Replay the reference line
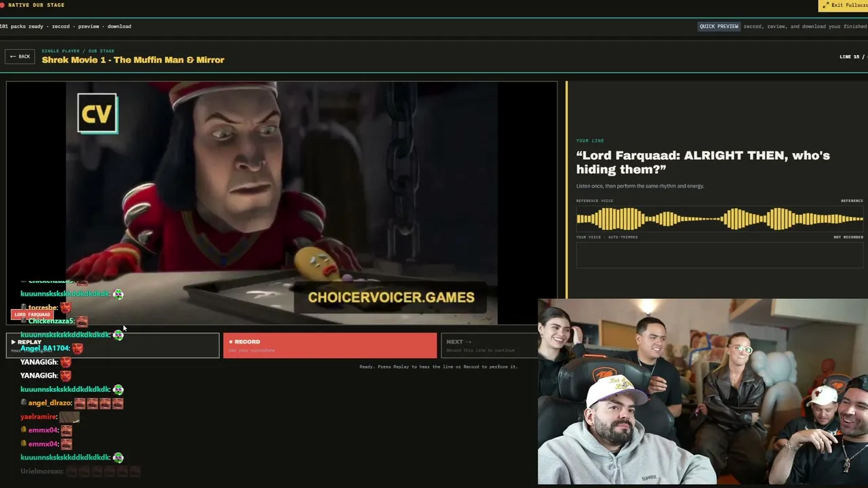Image resolution: width=868 pixels, height=488 pixels. click(113, 345)
